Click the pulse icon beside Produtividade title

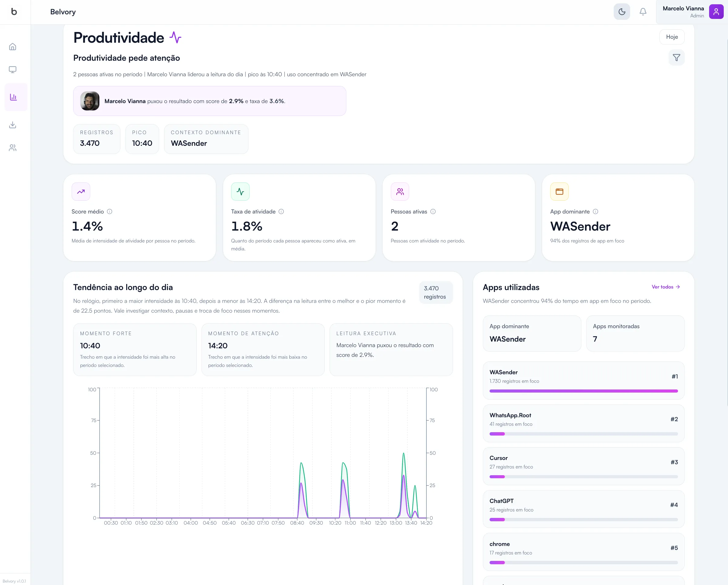coord(175,38)
